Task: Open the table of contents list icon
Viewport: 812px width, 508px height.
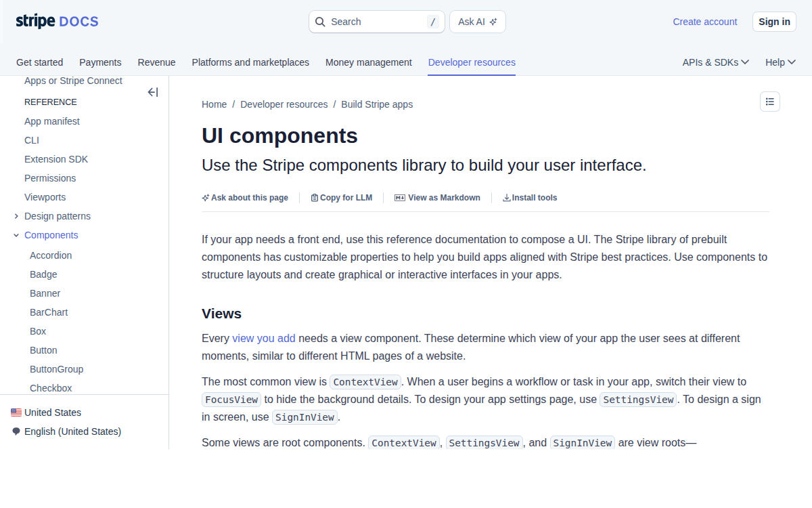Action: pyautogui.click(x=770, y=102)
